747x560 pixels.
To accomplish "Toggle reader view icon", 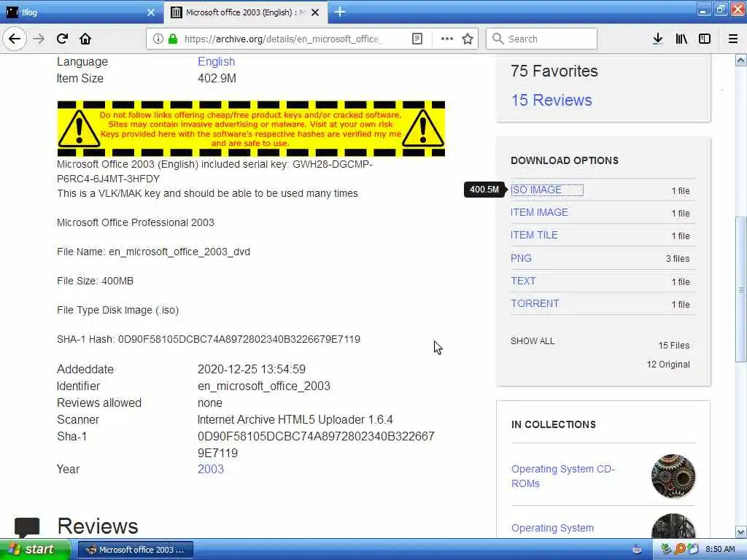I will coord(417,39).
